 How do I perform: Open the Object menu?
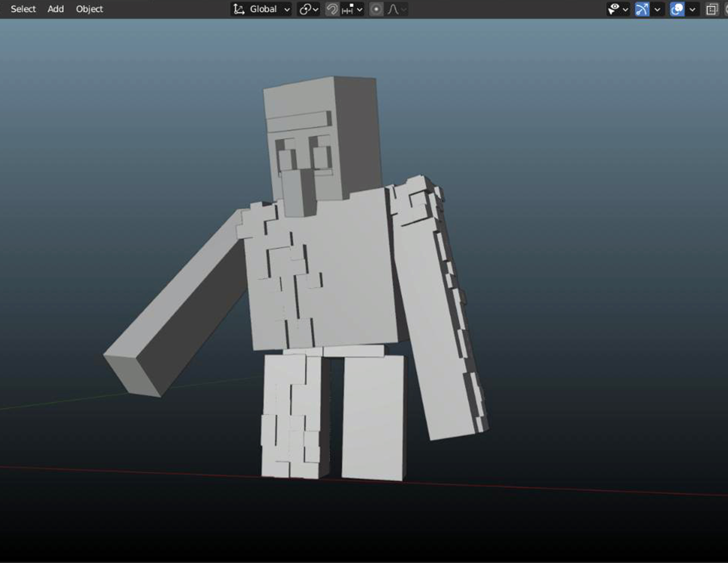[x=89, y=9]
